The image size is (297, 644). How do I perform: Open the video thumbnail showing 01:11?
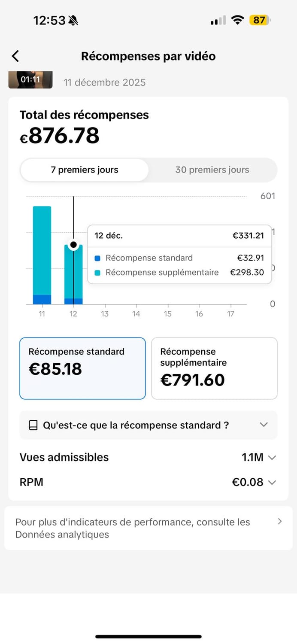pos(30,80)
